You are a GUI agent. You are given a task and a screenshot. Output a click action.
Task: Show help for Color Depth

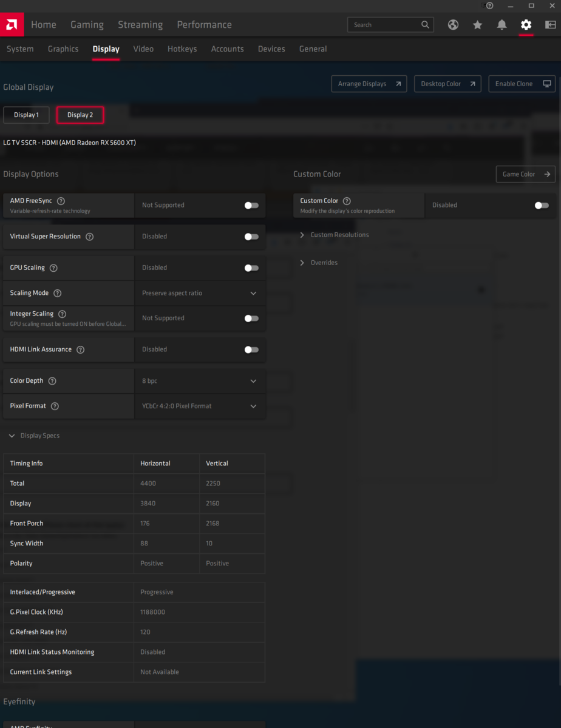coord(52,381)
